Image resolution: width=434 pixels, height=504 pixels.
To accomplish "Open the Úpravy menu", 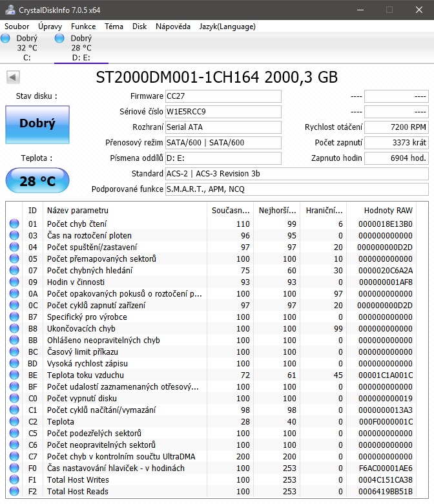I will pos(50,26).
